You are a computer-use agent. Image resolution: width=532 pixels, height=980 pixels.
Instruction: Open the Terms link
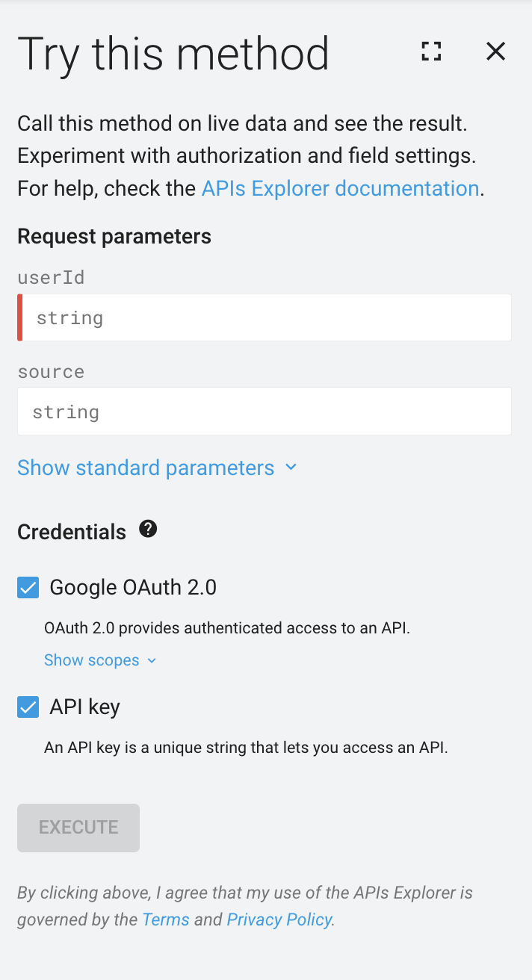(166, 919)
